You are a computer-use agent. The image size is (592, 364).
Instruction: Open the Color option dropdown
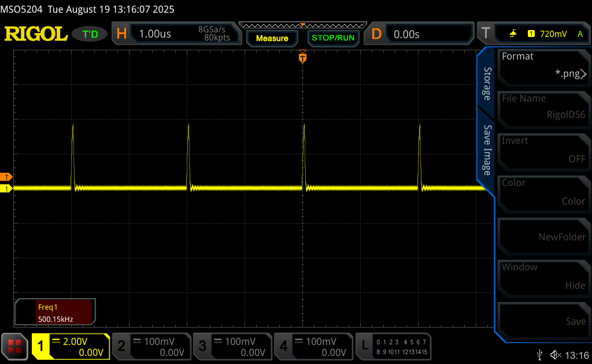point(543,192)
